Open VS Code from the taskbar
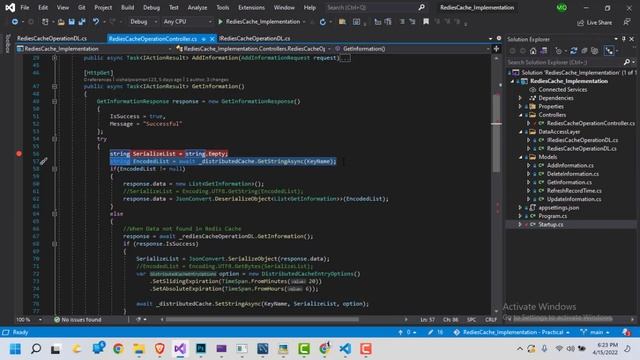Viewport: 640px width, 360px height. pyautogui.click(x=345, y=349)
